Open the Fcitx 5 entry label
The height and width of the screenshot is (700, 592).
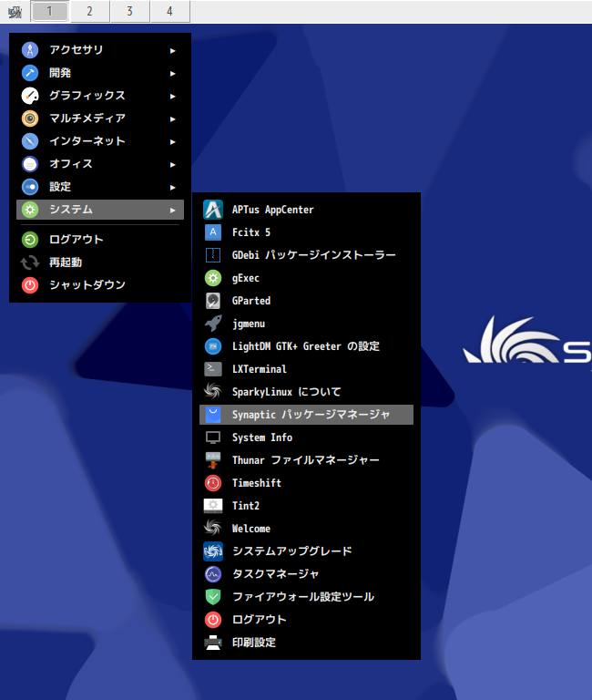coord(251,232)
